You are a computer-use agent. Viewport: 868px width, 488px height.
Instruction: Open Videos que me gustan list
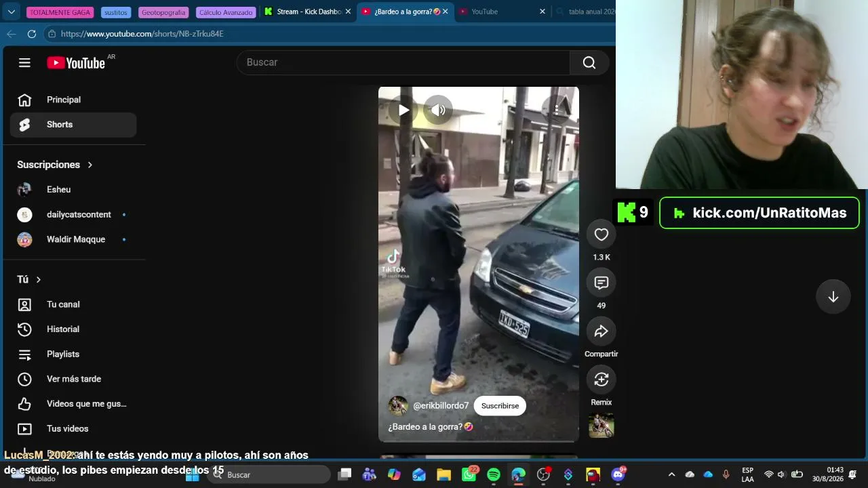[73, 404]
